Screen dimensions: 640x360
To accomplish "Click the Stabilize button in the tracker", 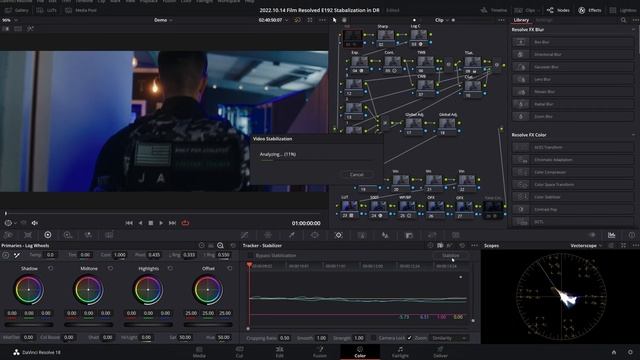I will (451, 256).
